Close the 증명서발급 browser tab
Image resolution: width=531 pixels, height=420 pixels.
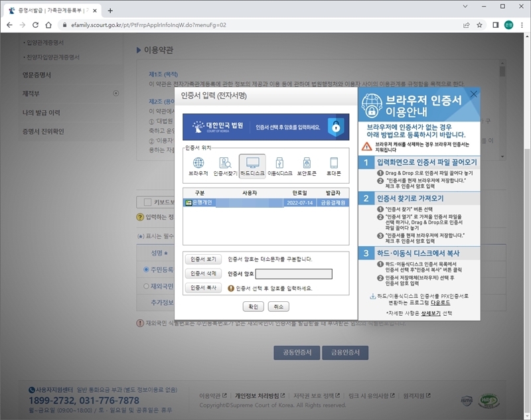(x=95, y=11)
